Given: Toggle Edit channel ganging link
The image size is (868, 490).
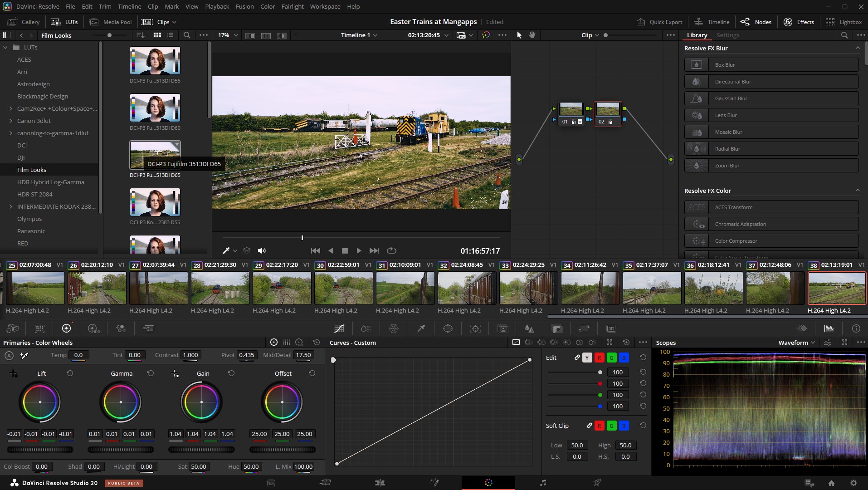Looking at the screenshot, I should click(x=577, y=358).
